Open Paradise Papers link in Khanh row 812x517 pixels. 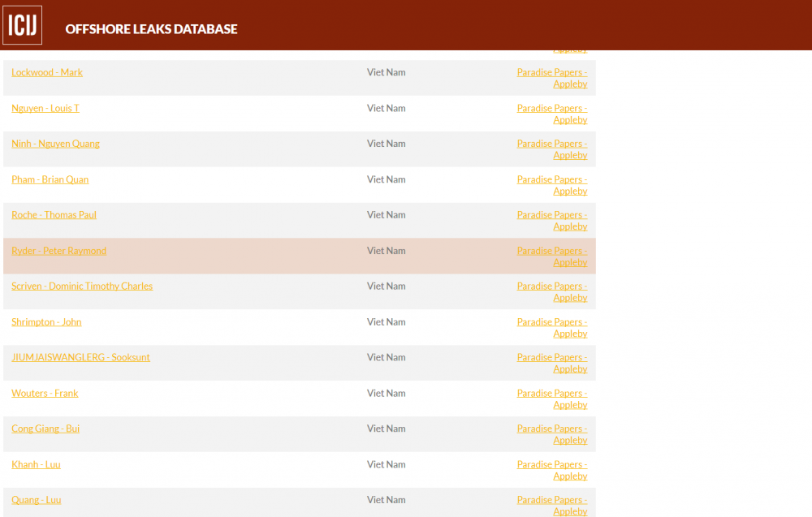pos(551,470)
